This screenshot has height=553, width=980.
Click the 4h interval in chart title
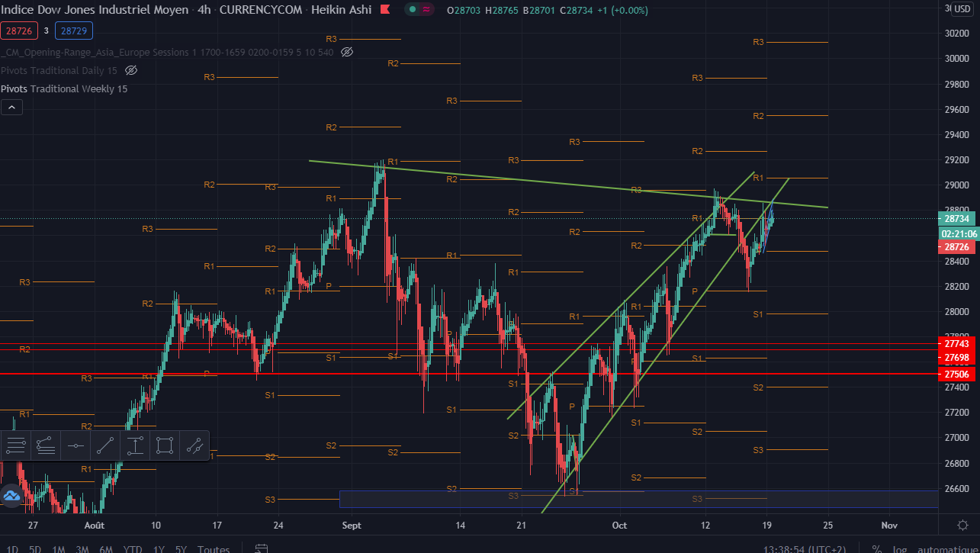(204, 10)
